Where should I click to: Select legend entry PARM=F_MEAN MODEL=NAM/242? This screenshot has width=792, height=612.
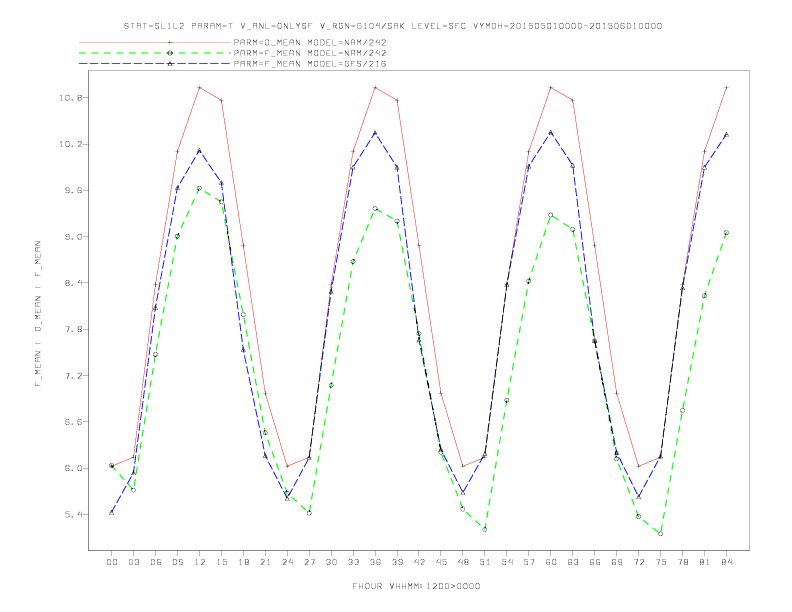click(x=310, y=54)
